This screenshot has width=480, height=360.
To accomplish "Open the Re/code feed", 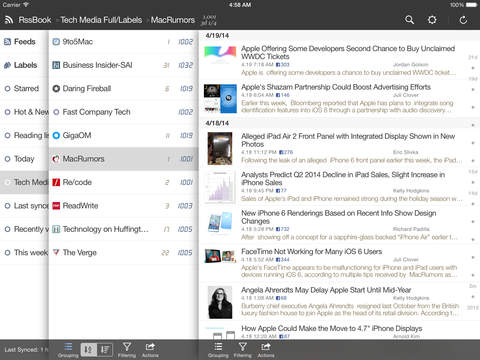I will (123, 182).
